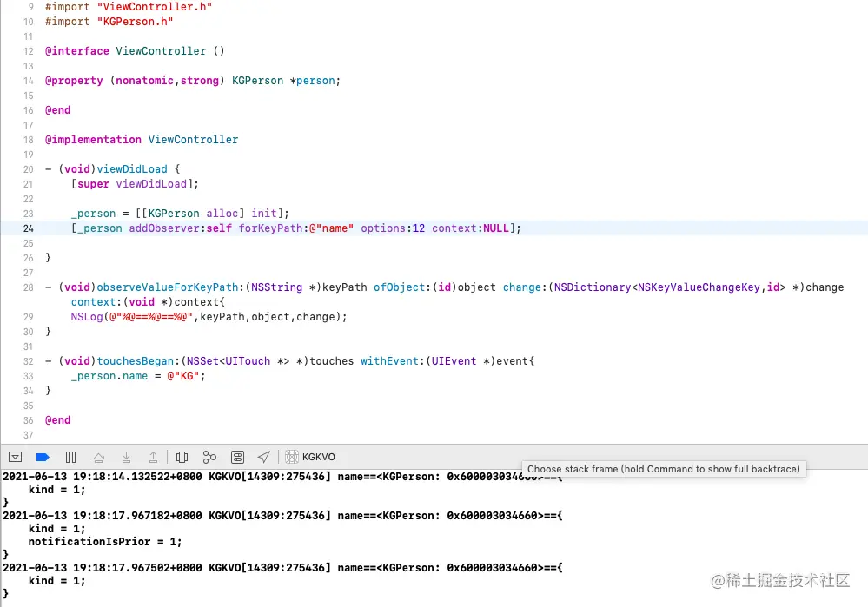This screenshot has width=868, height=607.
Task: Click the Step Over debug icon
Action: 98,457
